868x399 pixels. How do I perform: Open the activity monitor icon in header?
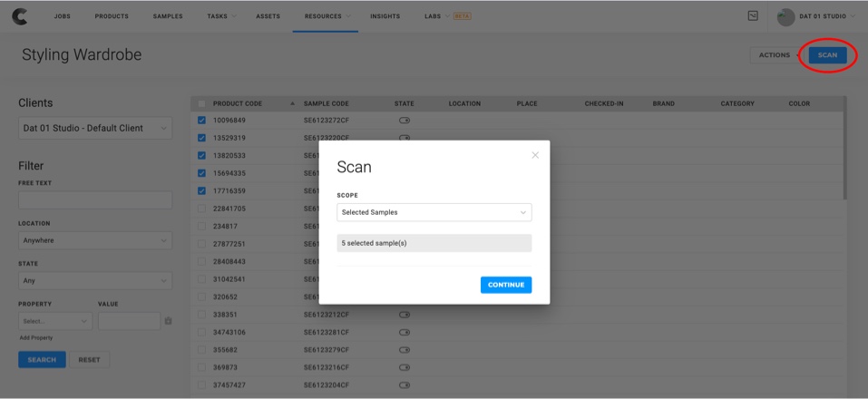pyautogui.click(x=752, y=16)
